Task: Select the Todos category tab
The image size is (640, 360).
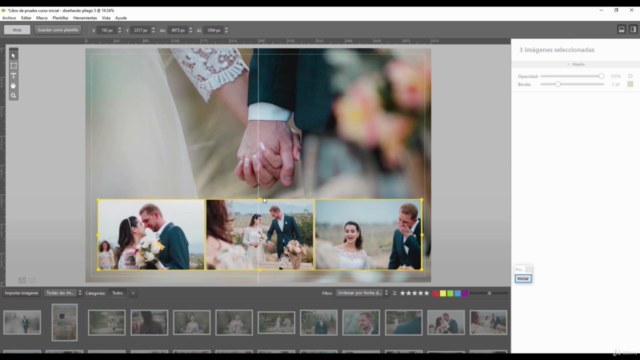Action: tap(118, 293)
